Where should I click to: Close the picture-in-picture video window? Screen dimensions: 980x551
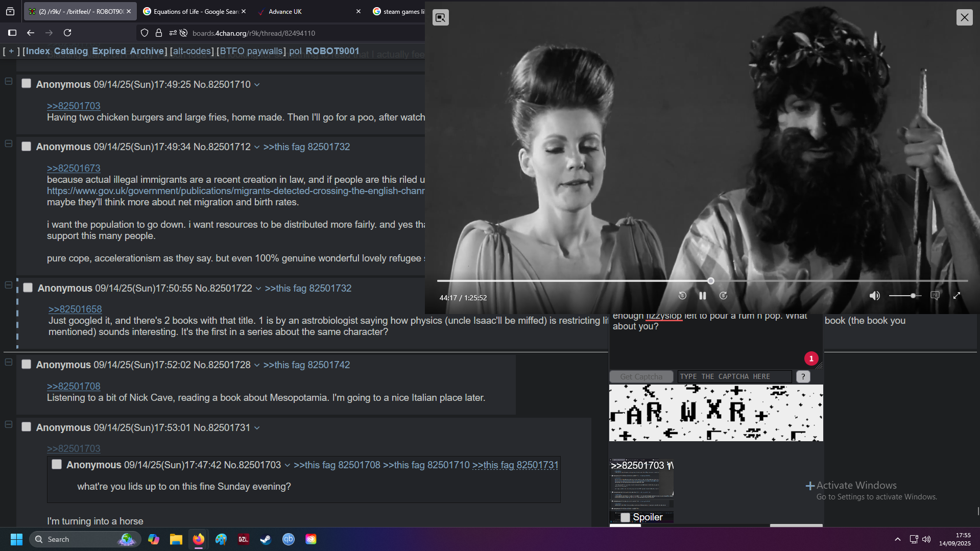pyautogui.click(x=964, y=17)
